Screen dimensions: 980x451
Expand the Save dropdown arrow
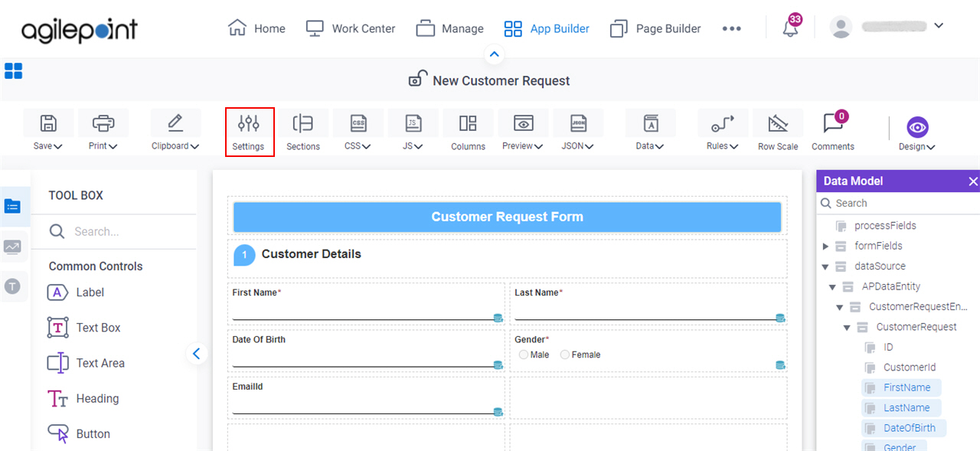coord(58,146)
